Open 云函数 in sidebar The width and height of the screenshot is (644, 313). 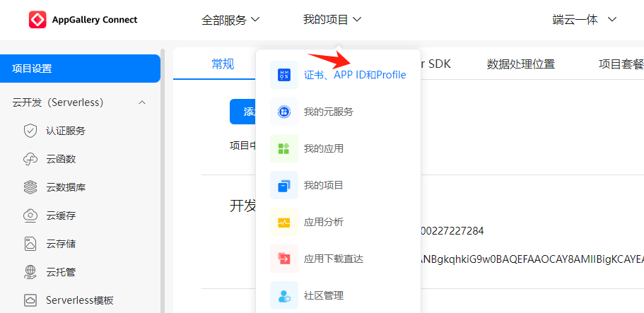pos(61,160)
